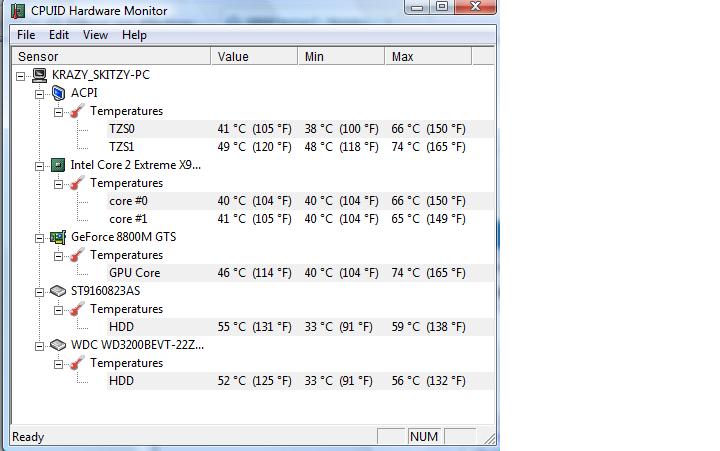This screenshot has height=451, width=720.
Task: Select the TZS0 sensor row
Action: (300, 129)
